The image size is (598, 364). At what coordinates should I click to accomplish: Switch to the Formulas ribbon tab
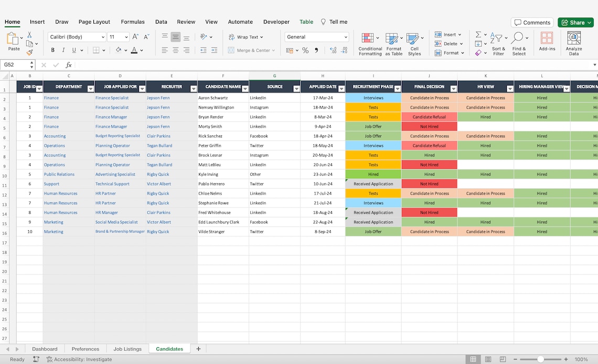[132, 22]
